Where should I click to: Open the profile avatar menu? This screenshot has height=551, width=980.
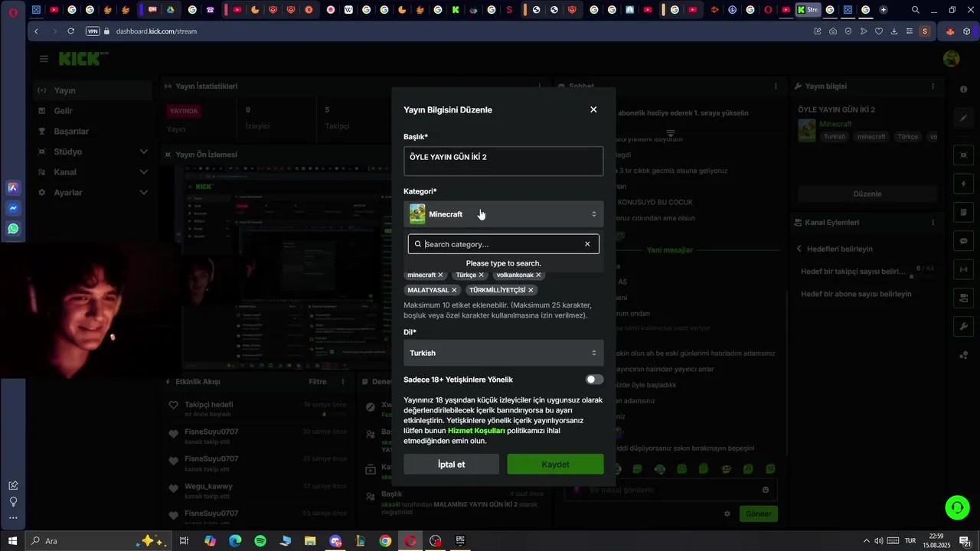pyautogui.click(x=952, y=59)
